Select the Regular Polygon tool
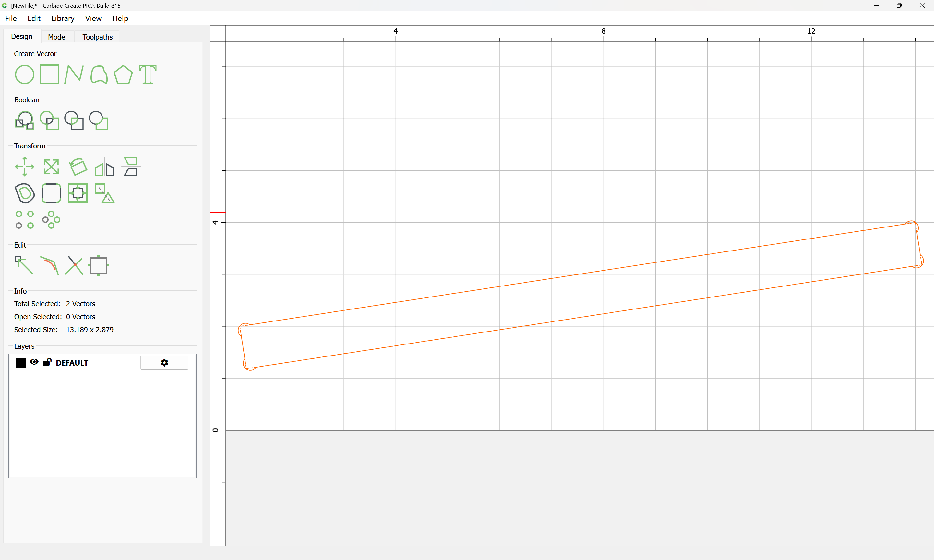The image size is (934, 560). (x=124, y=74)
